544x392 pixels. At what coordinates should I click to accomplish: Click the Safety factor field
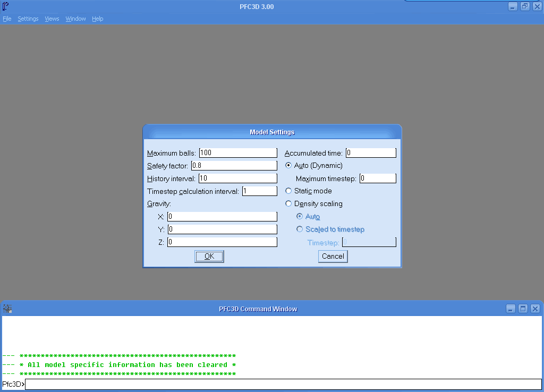[234, 166]
